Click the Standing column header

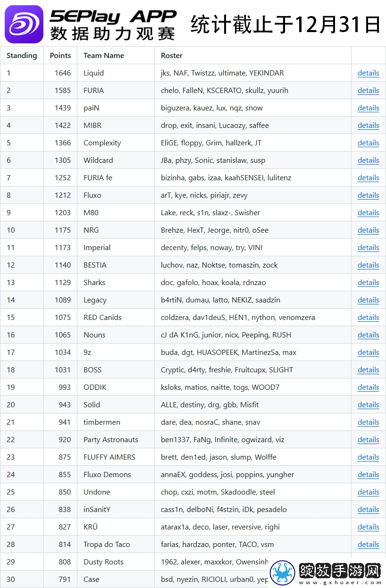click(x=22, y=56)
